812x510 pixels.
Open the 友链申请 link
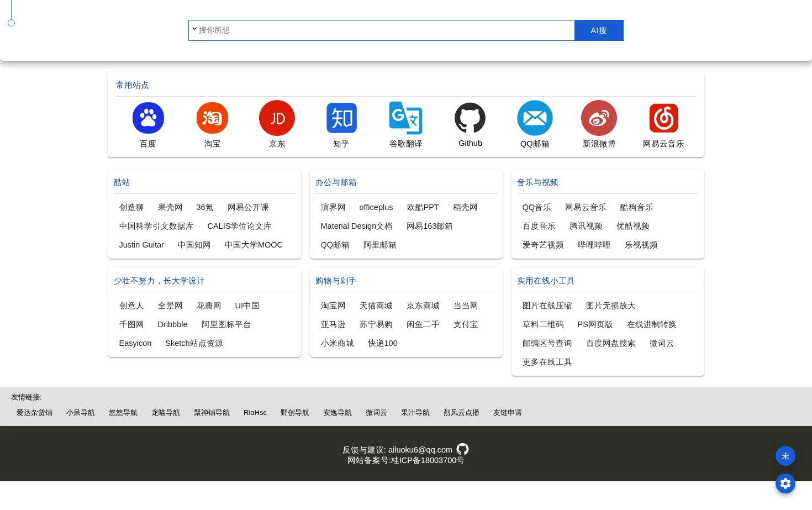[x=508, y=413]
